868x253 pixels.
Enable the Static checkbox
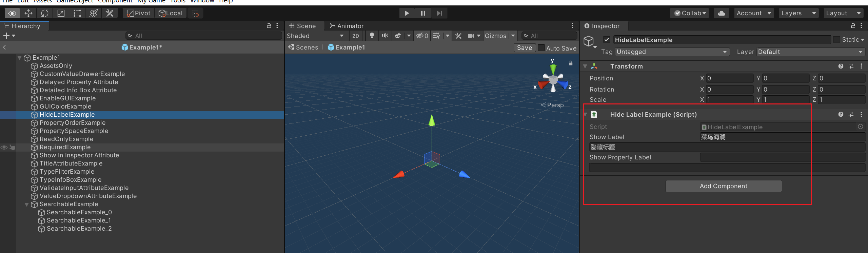pyautogui.click(x=837, y=40)
